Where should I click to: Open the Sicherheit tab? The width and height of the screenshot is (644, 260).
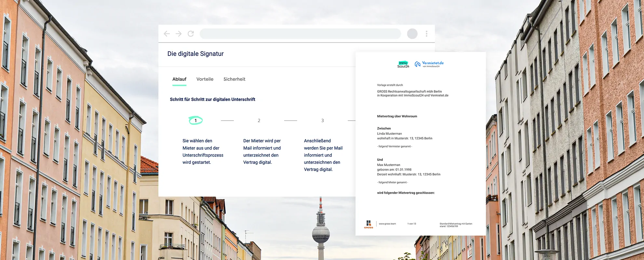click(x=234, y=79)
